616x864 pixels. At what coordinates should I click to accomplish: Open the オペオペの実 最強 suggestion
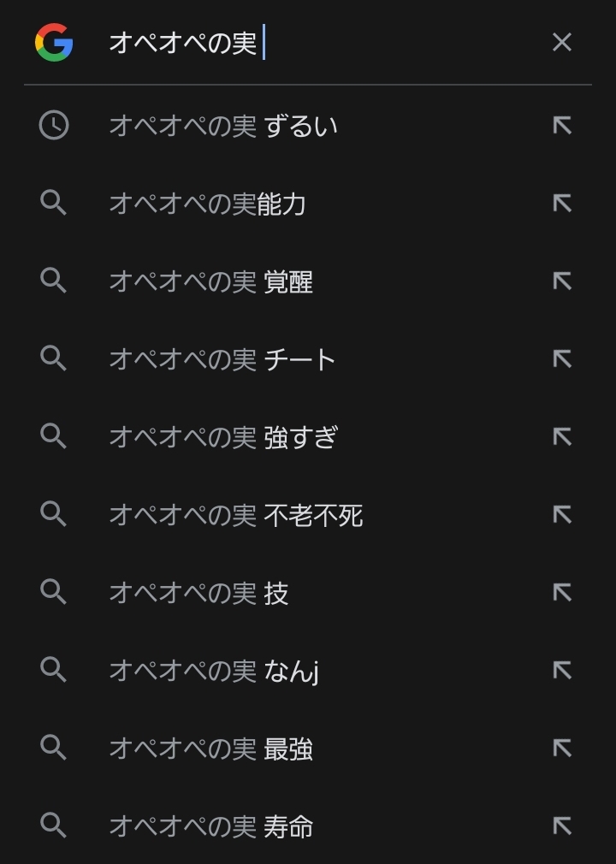coord(211,749)
